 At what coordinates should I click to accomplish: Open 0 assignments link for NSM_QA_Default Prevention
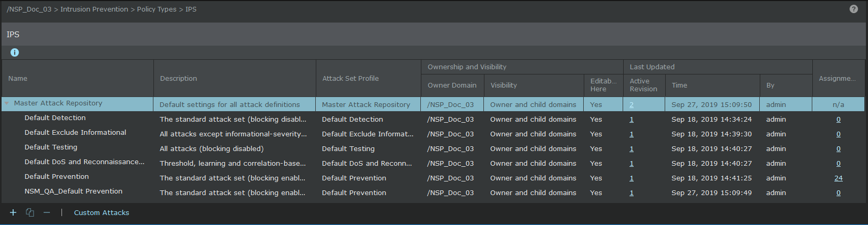coord(839,192)
